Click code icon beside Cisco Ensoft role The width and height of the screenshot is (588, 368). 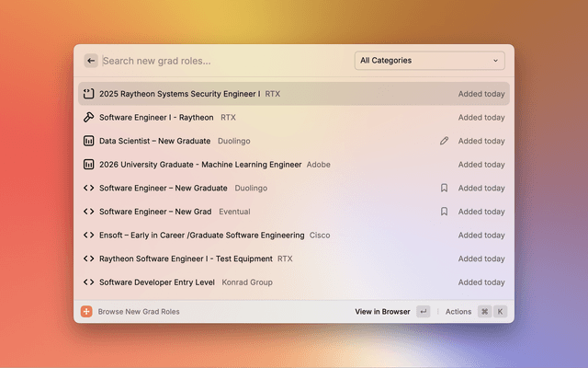pyautogui.click(x=88, y=236)
